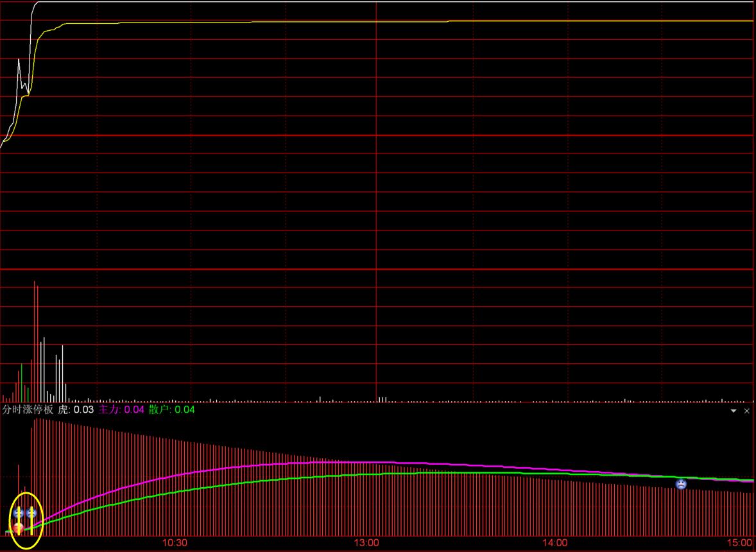Open the indicator panel dropdown triangle
756x552 pixels.
click(x=734, y=411)
